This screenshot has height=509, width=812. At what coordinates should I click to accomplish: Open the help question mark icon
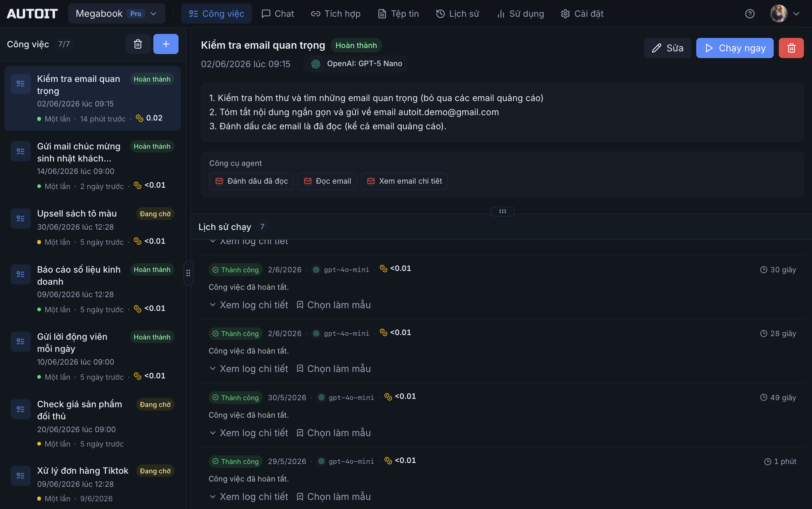click(750, 14)
